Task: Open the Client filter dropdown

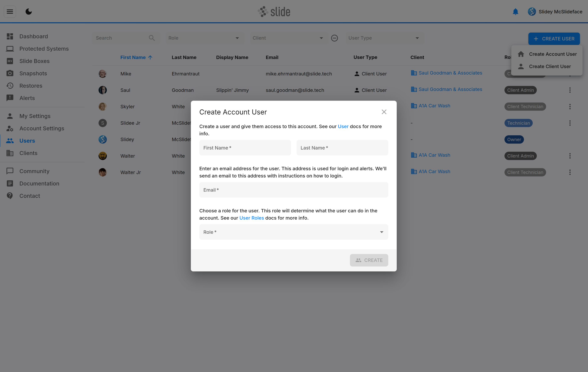Action: pos(287,38)
